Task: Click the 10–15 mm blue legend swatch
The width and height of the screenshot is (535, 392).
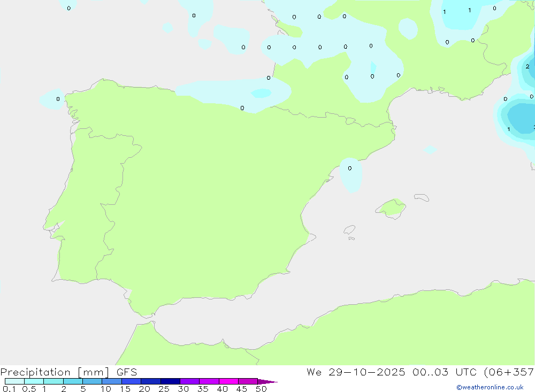Action: pos(112,381)
